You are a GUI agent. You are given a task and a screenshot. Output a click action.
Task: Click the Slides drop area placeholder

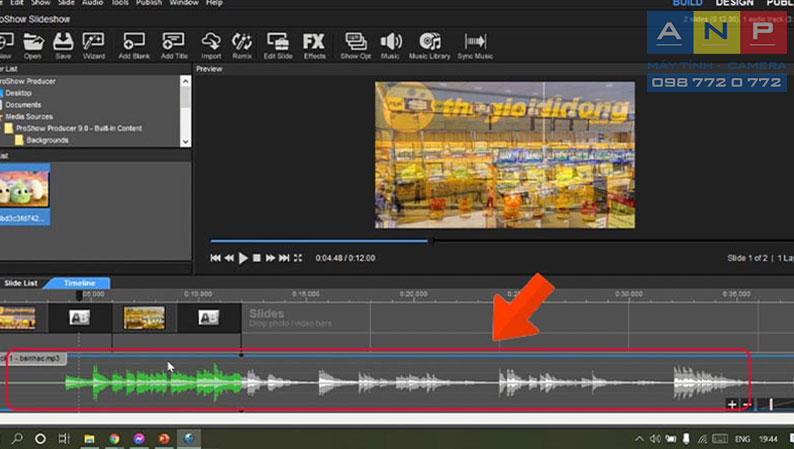click(291, 318)
